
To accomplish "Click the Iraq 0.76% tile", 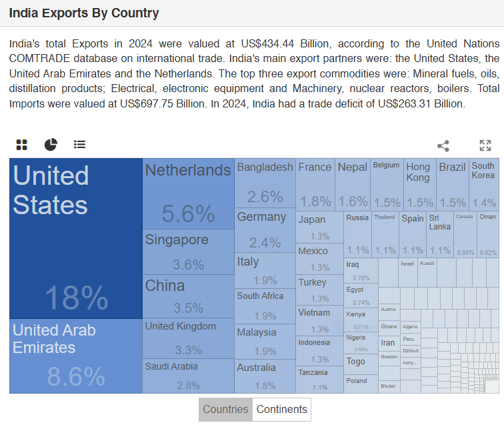I will (x=361, y=270).
